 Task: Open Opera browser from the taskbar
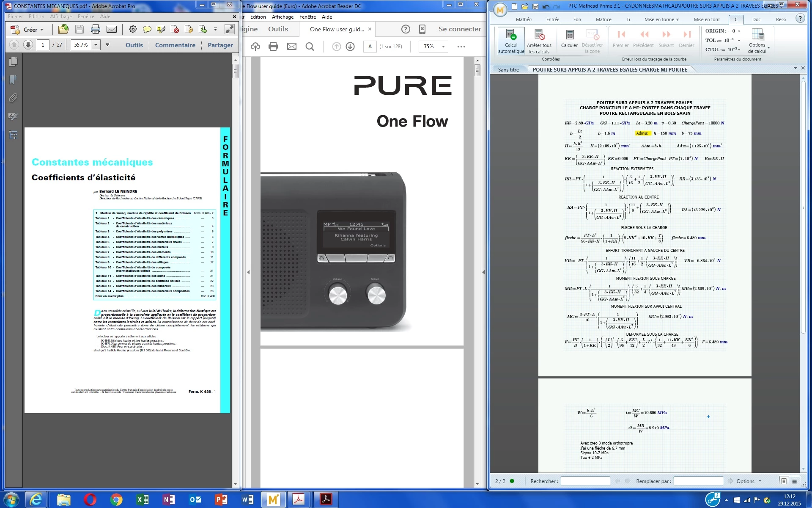point(90,500)
